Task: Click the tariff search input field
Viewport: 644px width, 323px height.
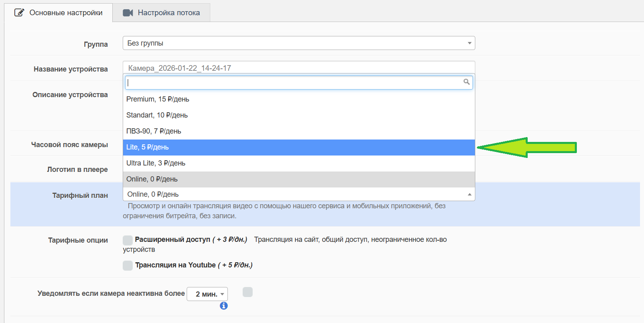Action: click(x=294, y=83)
